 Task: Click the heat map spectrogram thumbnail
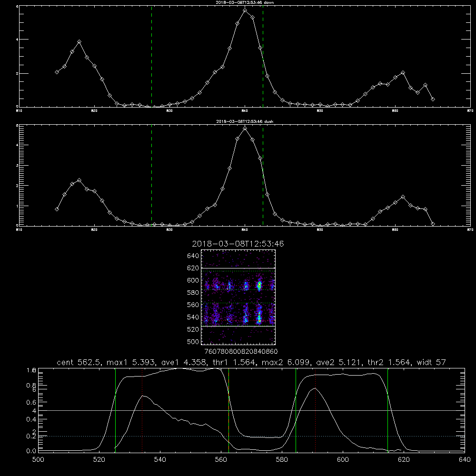[x=238, y=297]
